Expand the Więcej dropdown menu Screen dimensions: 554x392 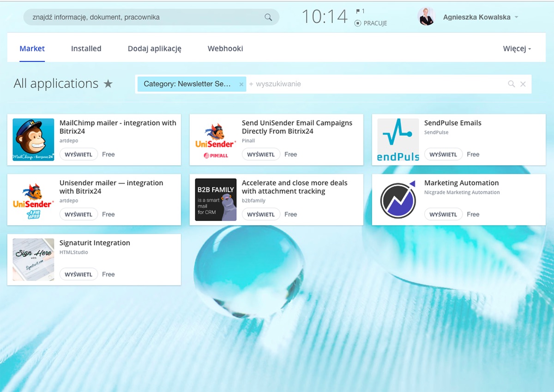click(x=517, y=49)
